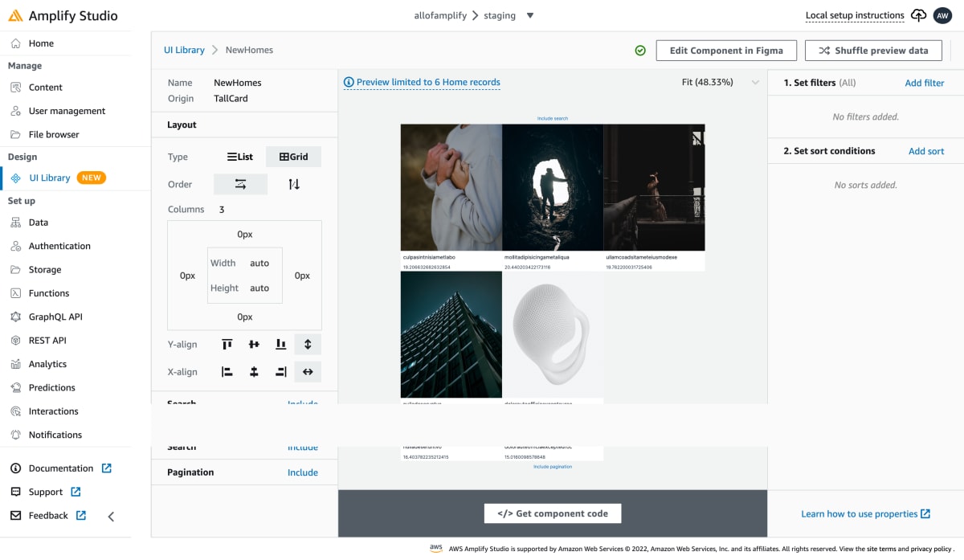Click the Interactions icon

(x=16, y=411)
